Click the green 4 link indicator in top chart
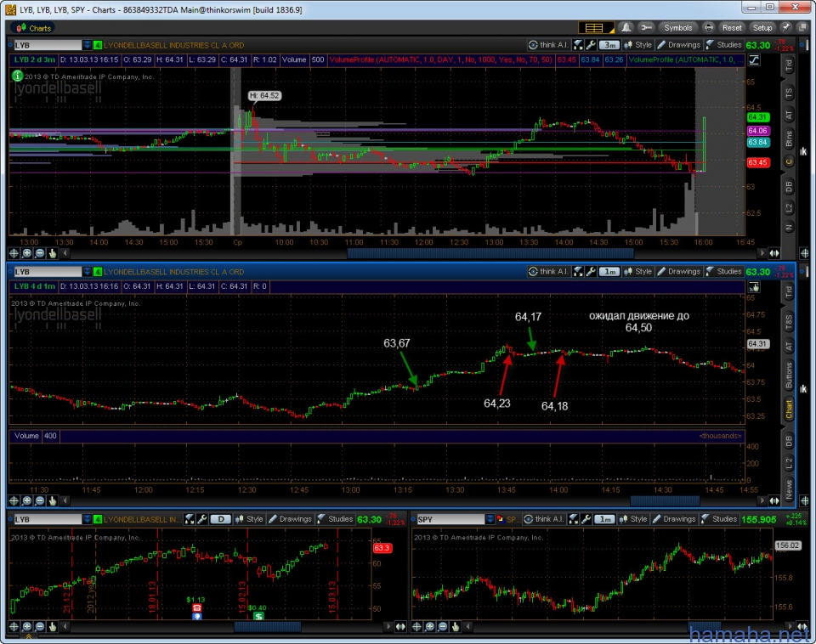Image resolution: width=816 pixels, height=644 pixels. pos(97,45)
